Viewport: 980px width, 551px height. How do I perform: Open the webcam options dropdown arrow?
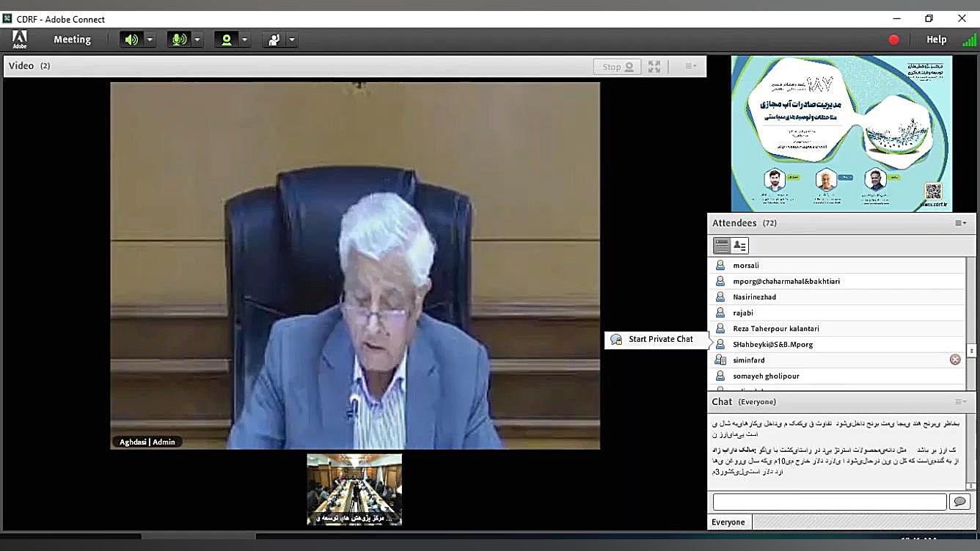(x=245, y=40)
